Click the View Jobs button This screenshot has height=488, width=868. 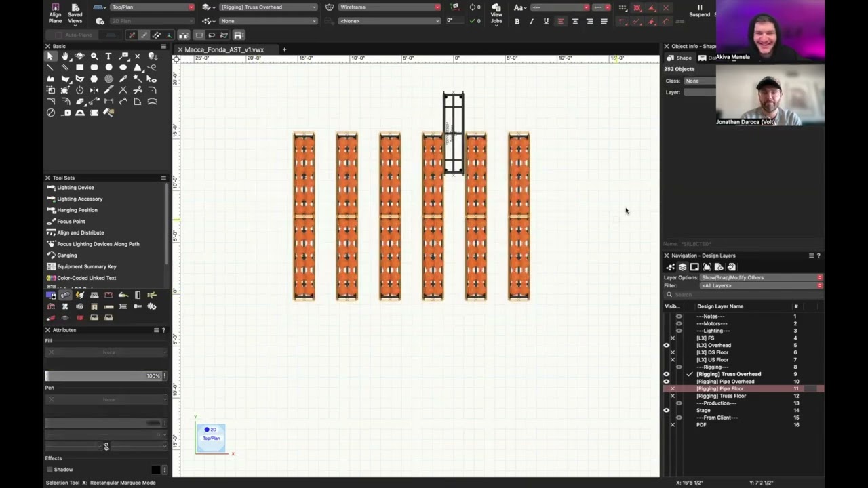pyautogui.click(x=496, y=14)
